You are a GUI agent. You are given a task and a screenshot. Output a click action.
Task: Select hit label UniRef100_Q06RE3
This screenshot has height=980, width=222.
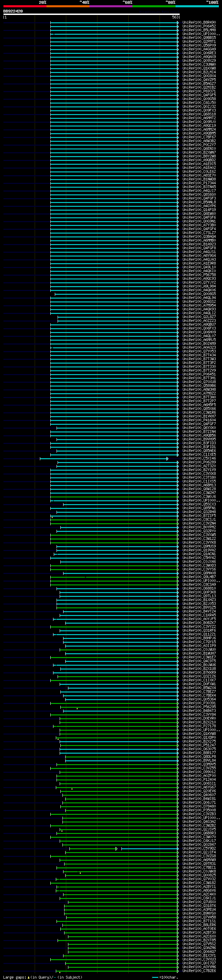click(x=199, y=53)
